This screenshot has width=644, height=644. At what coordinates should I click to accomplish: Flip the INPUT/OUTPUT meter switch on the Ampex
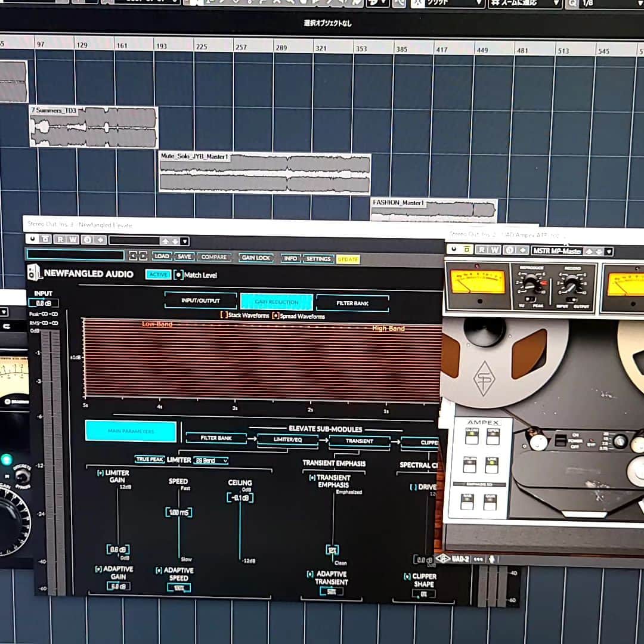(x=571, y=300)
